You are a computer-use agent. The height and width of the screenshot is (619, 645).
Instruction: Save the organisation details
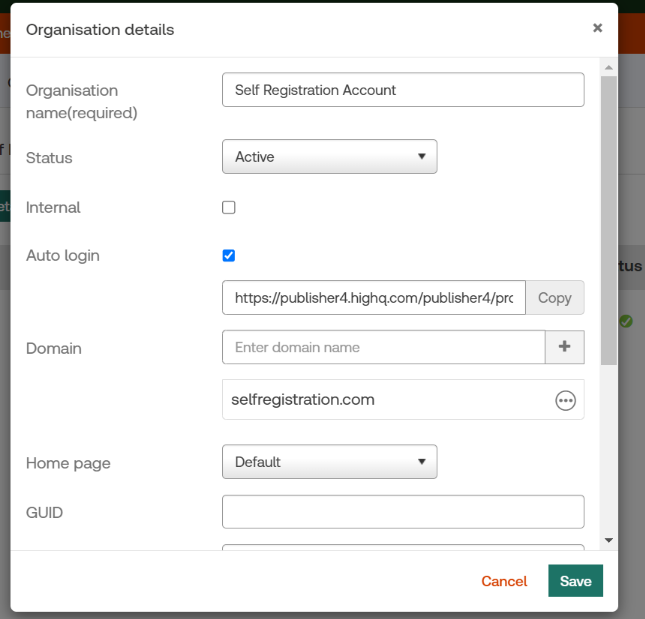[575, 581]
